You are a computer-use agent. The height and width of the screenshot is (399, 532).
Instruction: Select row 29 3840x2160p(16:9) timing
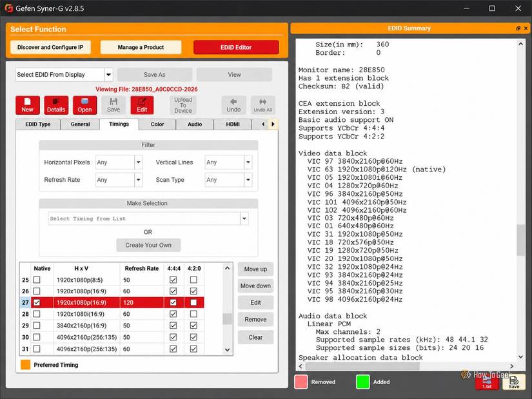click(x=112, y=326)
